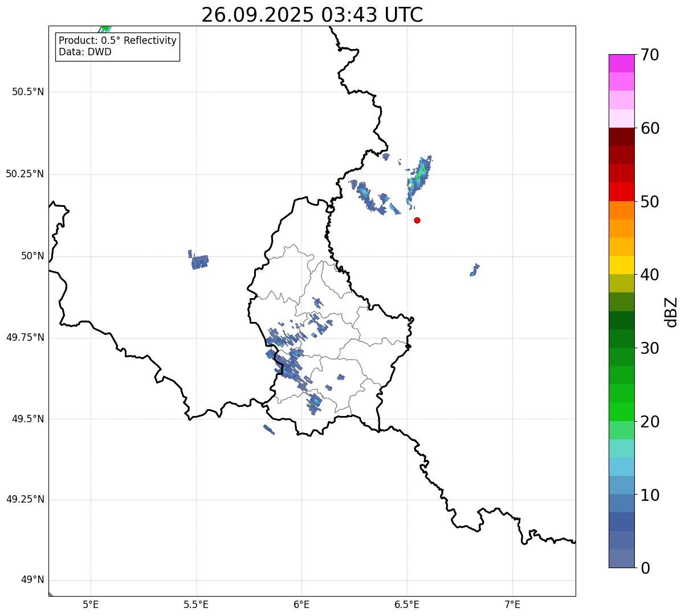Viewport: 685px width, 616px height.
Task: Click the 7°E longitude label
Action: point(512,604)
